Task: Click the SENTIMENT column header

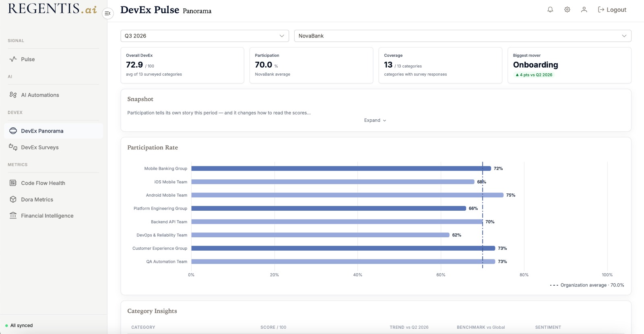Action: pos(548,327)
